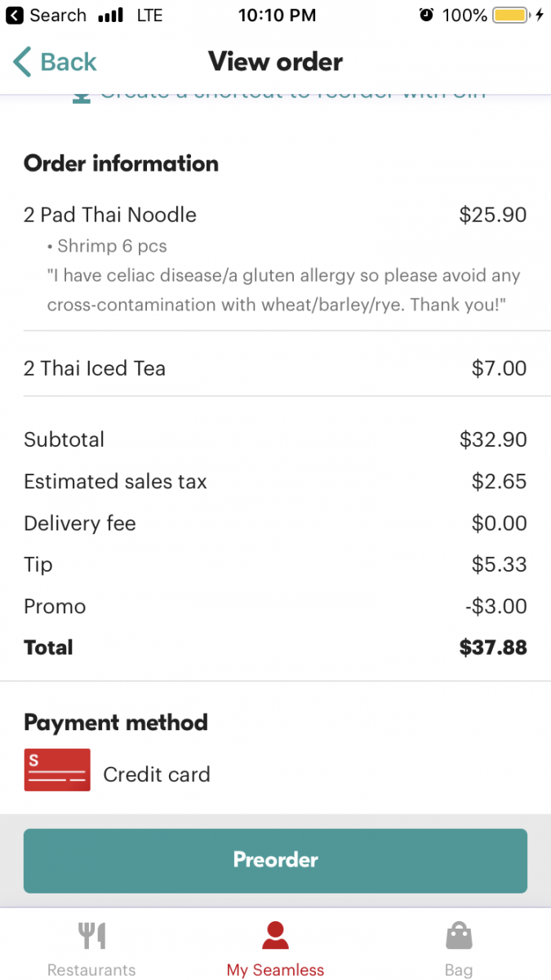Tap the battery indicator icon

[512, 15]
